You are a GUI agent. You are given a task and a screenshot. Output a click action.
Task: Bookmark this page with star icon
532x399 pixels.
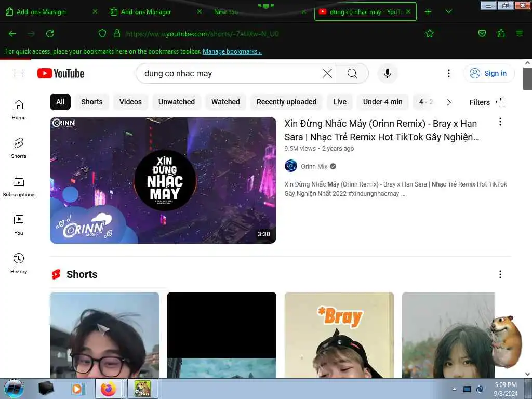[x=430, y=34]
